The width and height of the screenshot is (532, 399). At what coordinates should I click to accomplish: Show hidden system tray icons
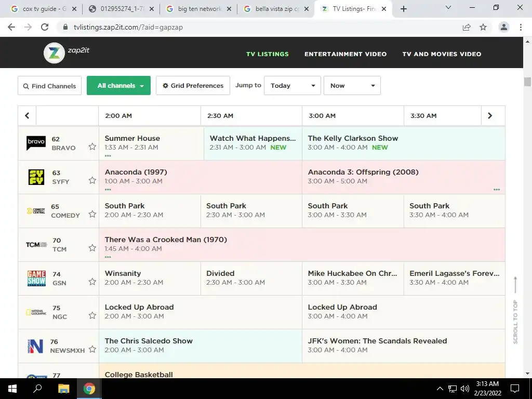click(x=440, y=389)
